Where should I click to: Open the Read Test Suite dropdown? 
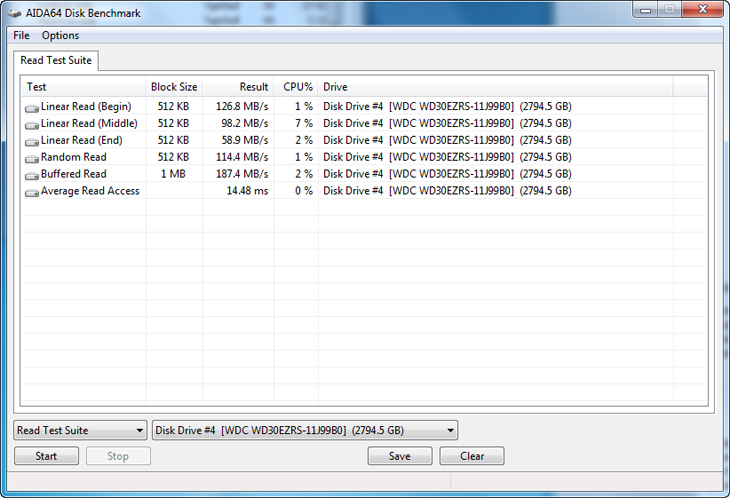pyautogui.click(x=81, y=431)
